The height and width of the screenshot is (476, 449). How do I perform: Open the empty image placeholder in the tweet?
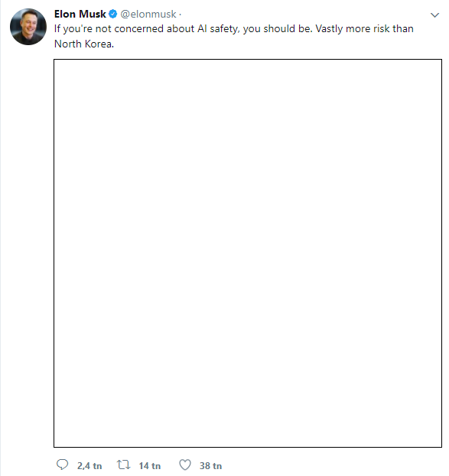248,253
